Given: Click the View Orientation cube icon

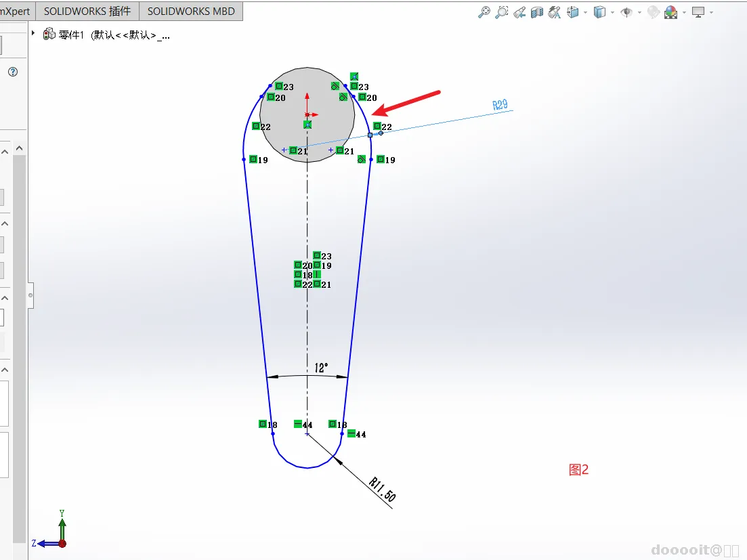Looking at the screenshot, I should point(573,12).
